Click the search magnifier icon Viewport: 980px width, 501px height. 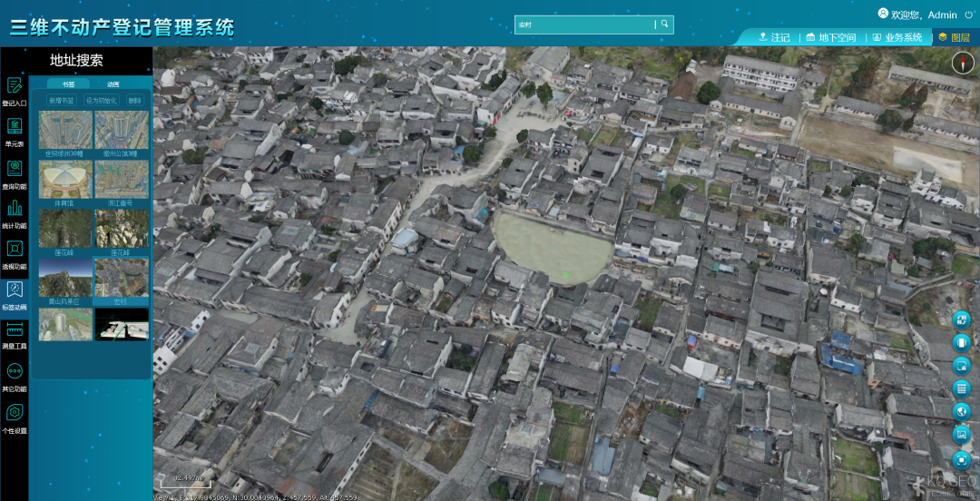coord(664,25)
